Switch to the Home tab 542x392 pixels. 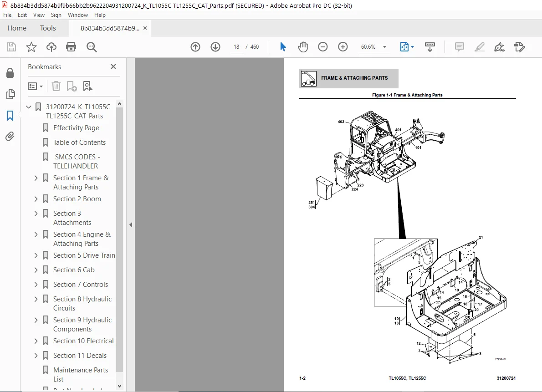point(17,28)
